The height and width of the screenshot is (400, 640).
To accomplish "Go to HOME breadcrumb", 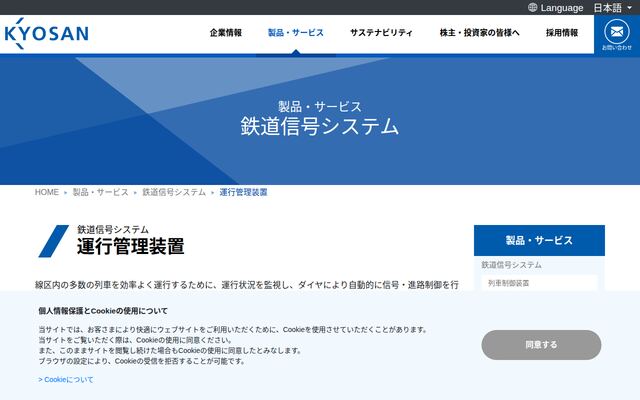I will (x=47, y=192).
